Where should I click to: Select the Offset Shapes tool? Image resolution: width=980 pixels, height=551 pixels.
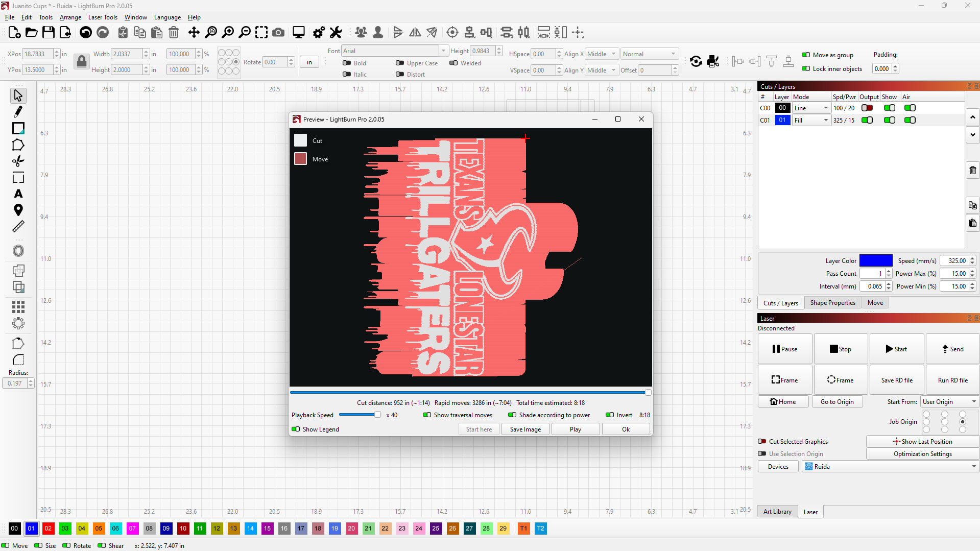[18, 251]
